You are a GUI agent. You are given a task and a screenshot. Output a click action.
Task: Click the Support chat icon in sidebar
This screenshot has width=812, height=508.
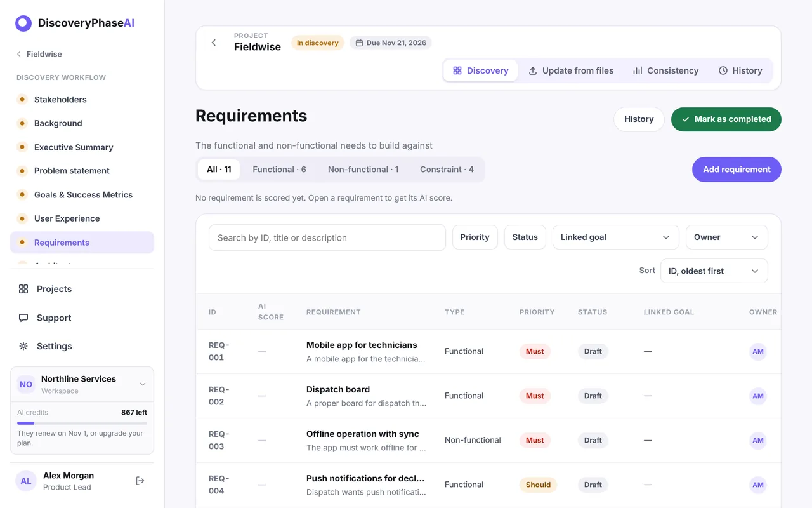click(x=23, y=317)
